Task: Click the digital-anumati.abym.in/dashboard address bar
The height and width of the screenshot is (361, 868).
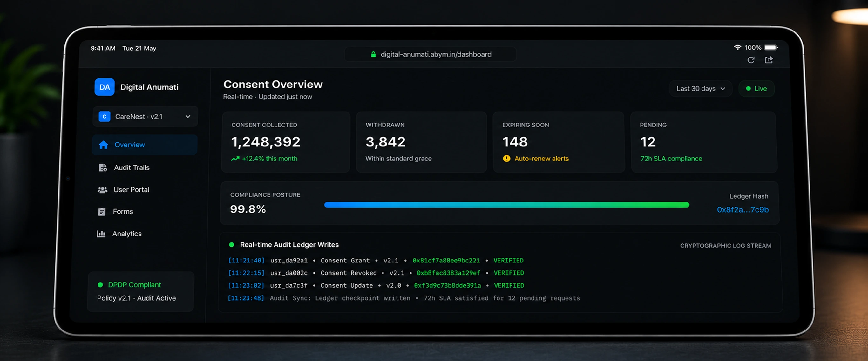Action: click(x=430, y=54)
